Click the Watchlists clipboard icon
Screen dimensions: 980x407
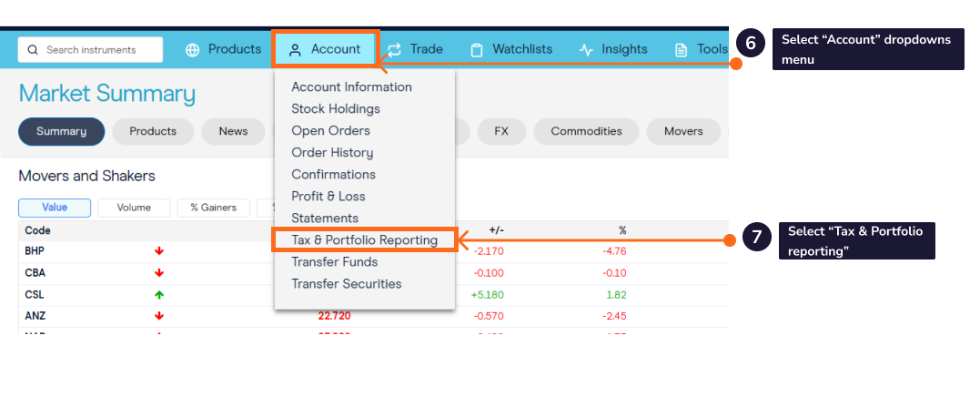coord(477,50)
